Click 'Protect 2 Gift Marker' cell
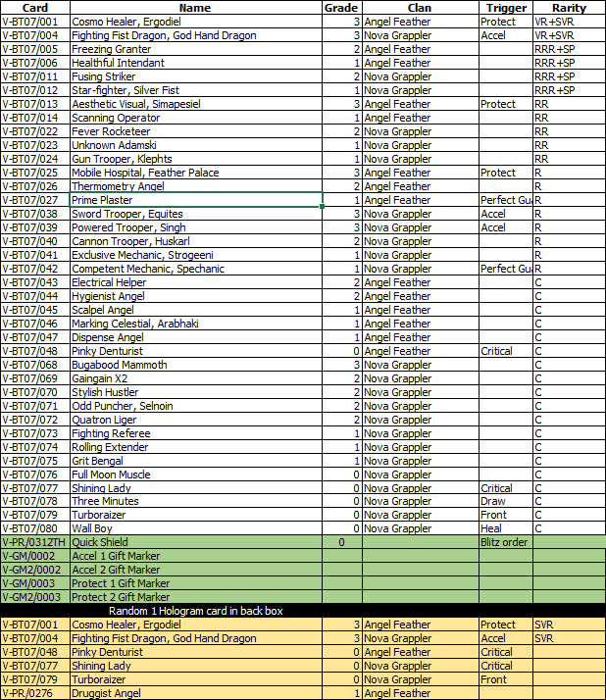This screenshot has width=606, height=700. point(196,597)
